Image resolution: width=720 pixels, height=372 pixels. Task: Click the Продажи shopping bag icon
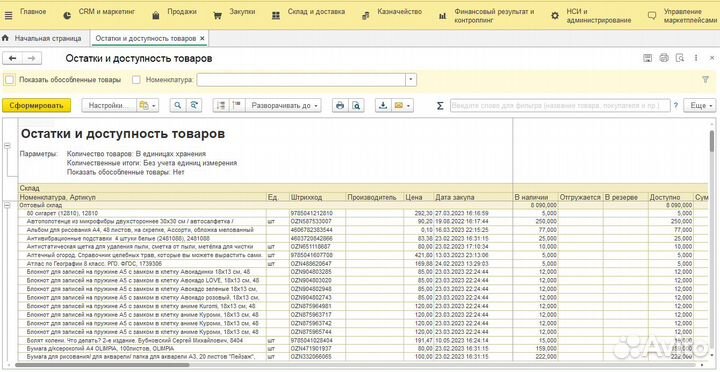click(156, 16)
